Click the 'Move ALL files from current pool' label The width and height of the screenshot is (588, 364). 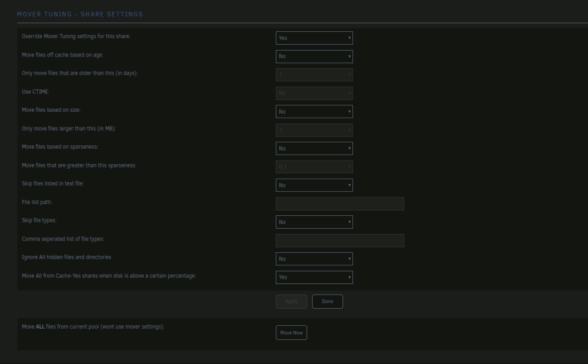click(93, 327)
